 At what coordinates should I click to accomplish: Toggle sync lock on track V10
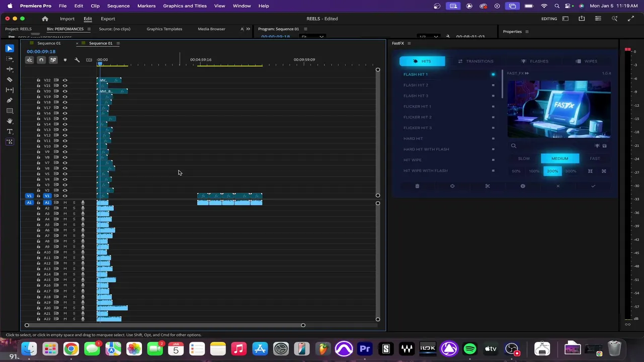56,146
